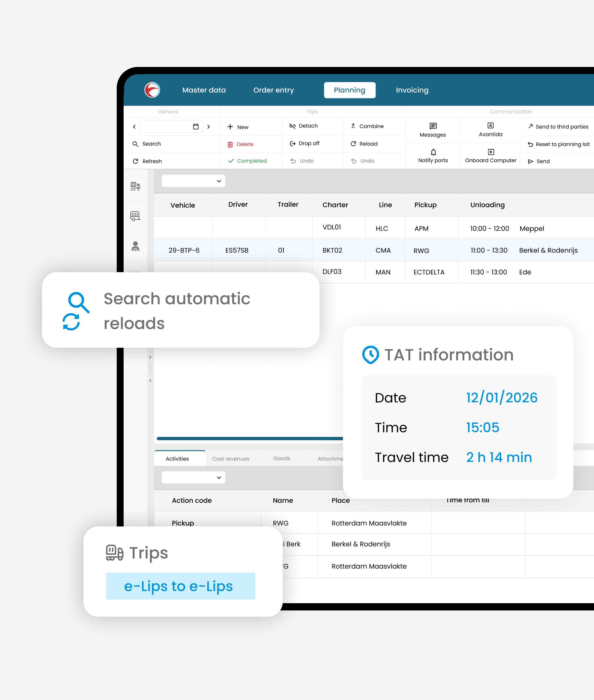Select the trailer sidebar icon
Viewport: 594px width, 700px height.
pyautogui.click(x=135, y=216)
